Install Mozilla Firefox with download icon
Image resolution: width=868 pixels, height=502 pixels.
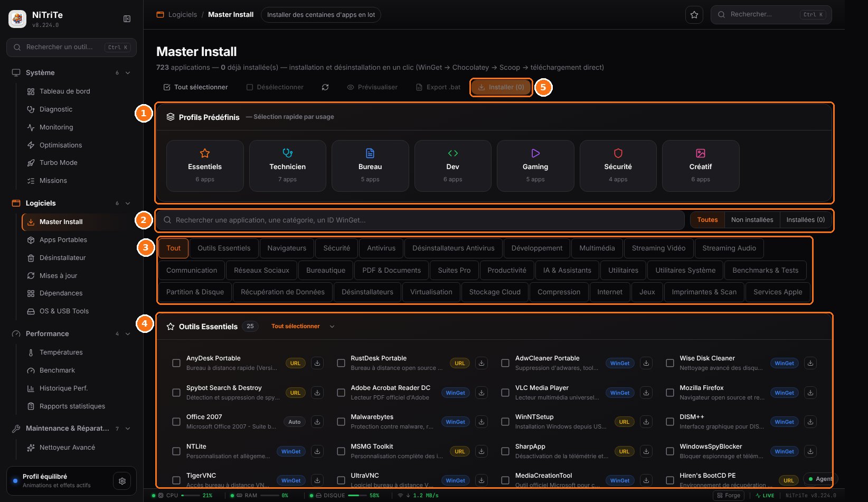click(x=810, y=393)
